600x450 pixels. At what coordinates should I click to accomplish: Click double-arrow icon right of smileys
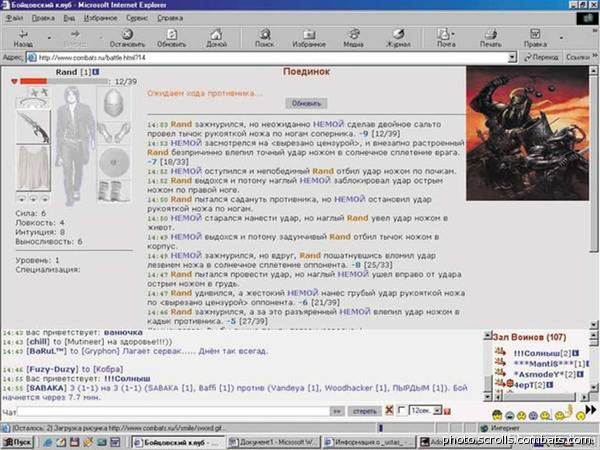(591, 410)
